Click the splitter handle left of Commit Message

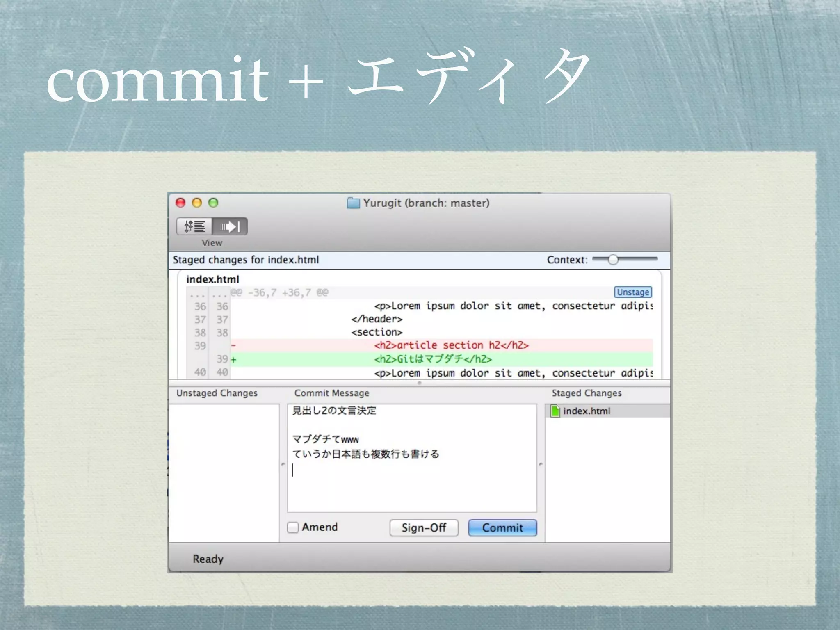pyautogui.click(x=283, y=464)
